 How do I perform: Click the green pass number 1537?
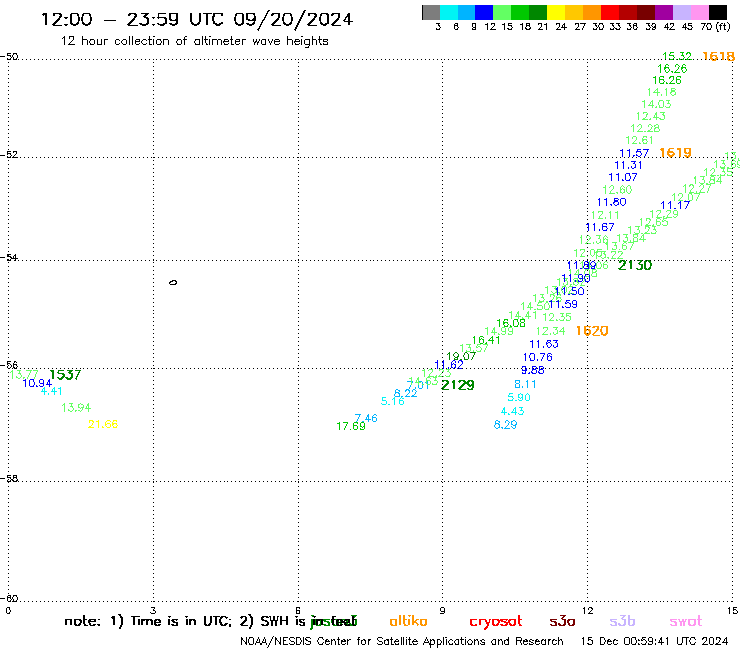[x=65, y=375]
